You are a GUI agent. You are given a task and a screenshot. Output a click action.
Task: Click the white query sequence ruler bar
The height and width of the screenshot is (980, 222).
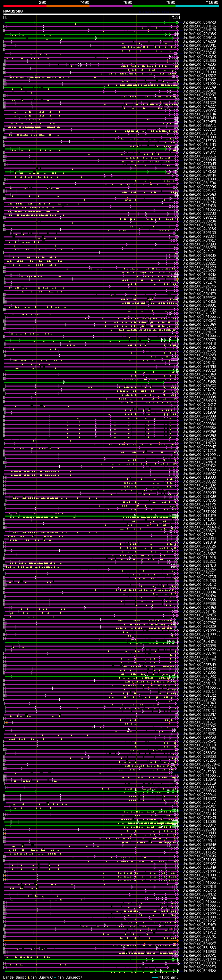[x=92, y=15]
